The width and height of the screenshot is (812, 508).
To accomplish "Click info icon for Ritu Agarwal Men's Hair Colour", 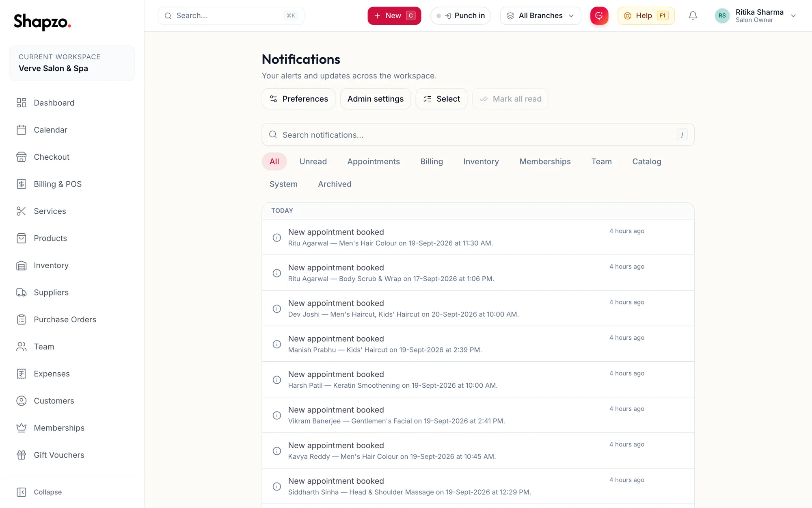I will click(x=277, y=238).
